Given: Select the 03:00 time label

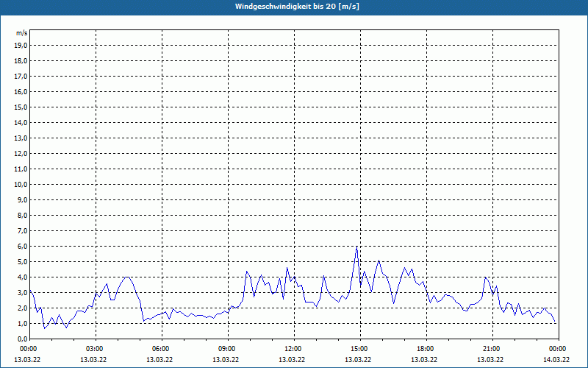Looking at the screenshot, I should click(x=96, y=349).
